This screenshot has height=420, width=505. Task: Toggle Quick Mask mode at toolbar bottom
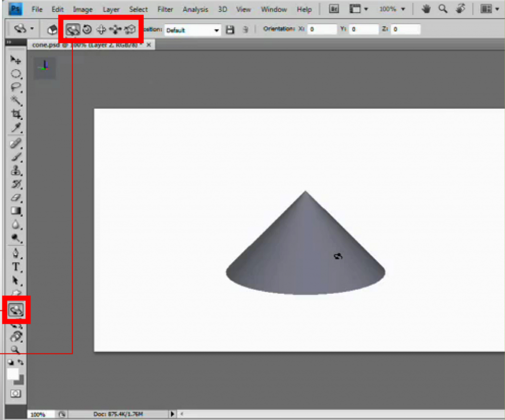pos(16,392)
